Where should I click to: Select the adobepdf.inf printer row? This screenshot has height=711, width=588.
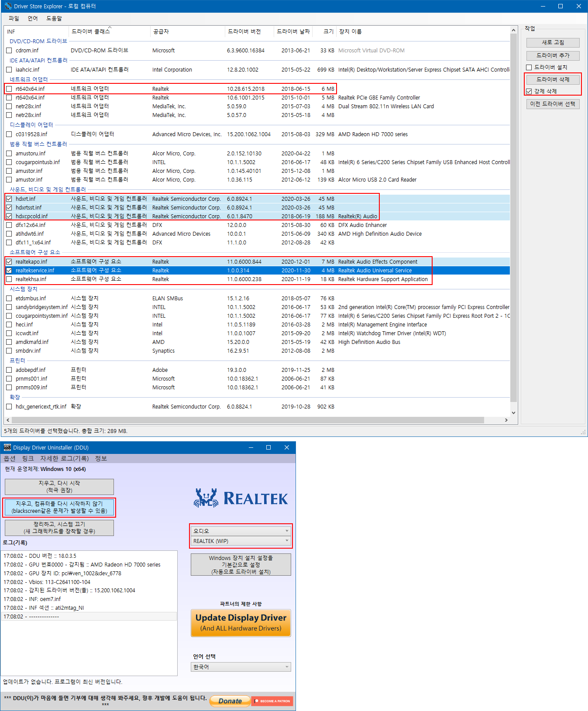pyautogui.click(x=258, y=370)
